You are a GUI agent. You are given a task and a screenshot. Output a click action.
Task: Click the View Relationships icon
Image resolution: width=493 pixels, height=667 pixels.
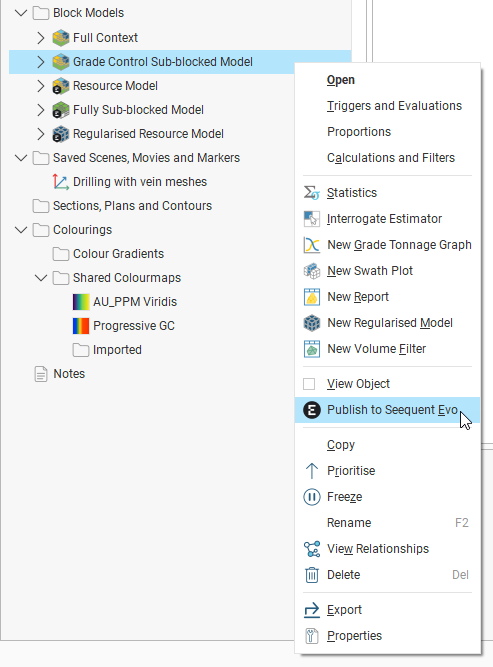(311, 549)
